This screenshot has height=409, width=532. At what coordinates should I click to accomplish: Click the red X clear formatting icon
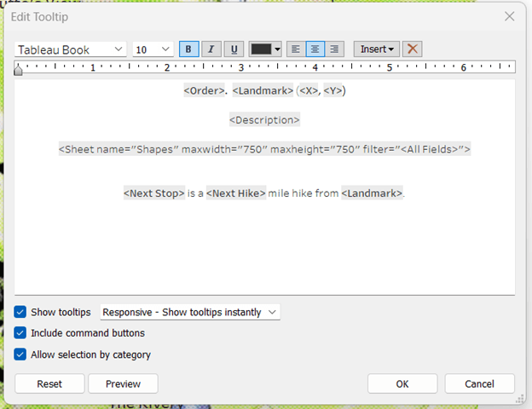[413, 49]
